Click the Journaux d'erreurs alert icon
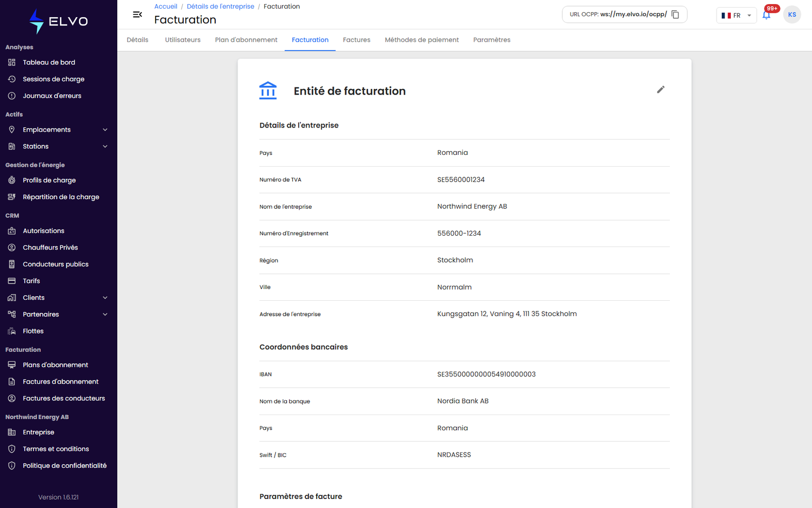812x508 pixels. pyautogui.click(x=12, y=96)
